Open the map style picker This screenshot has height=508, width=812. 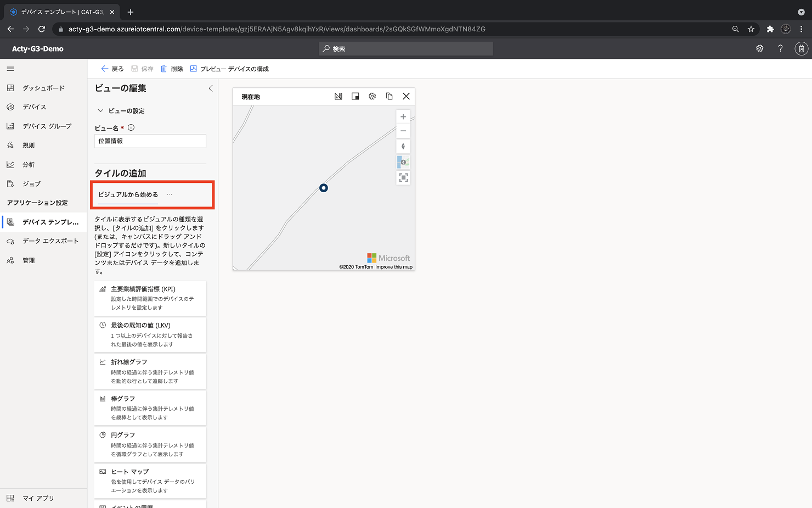(403, 162)
